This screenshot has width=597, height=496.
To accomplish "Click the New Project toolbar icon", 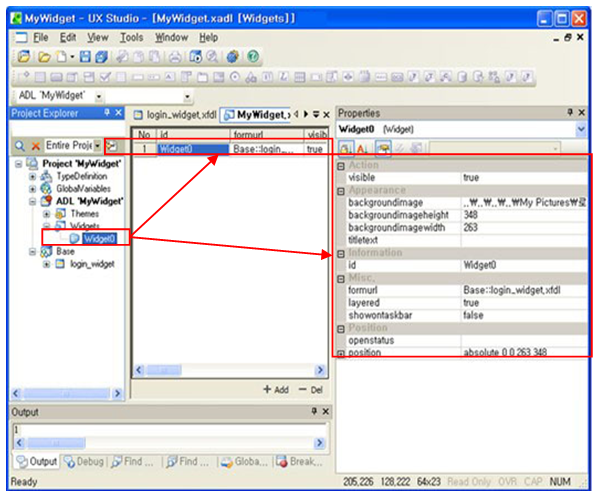I will 24,57.
